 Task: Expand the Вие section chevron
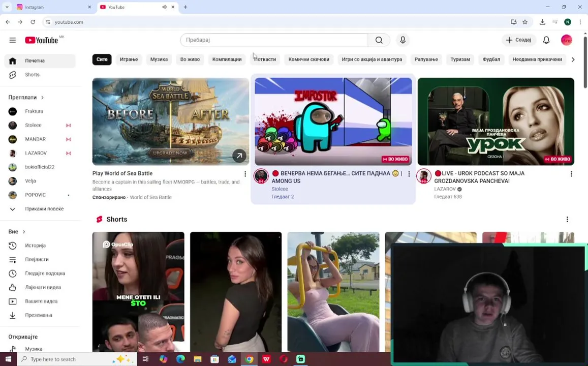coord(23,232)
